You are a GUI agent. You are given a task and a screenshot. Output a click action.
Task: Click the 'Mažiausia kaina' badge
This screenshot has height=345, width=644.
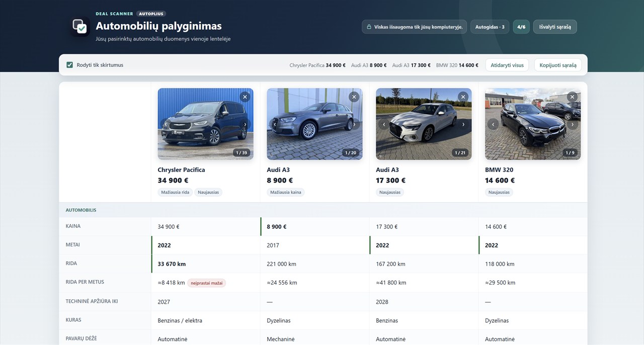[285, 192]
